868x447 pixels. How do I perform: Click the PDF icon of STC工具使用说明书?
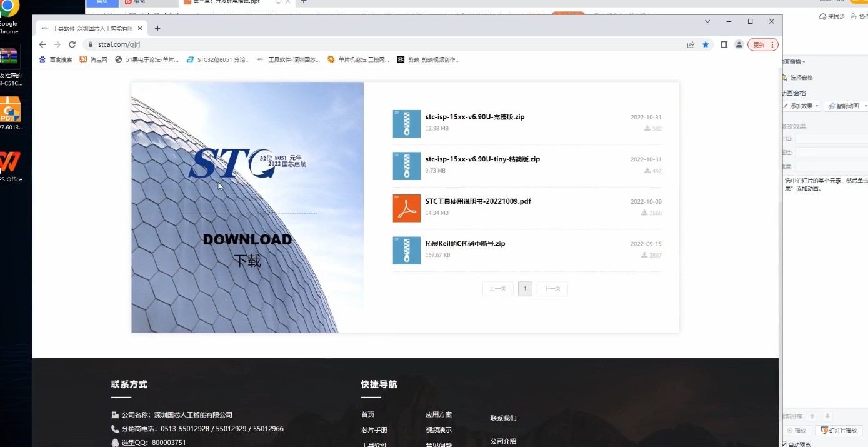click(x=406, y=208)
